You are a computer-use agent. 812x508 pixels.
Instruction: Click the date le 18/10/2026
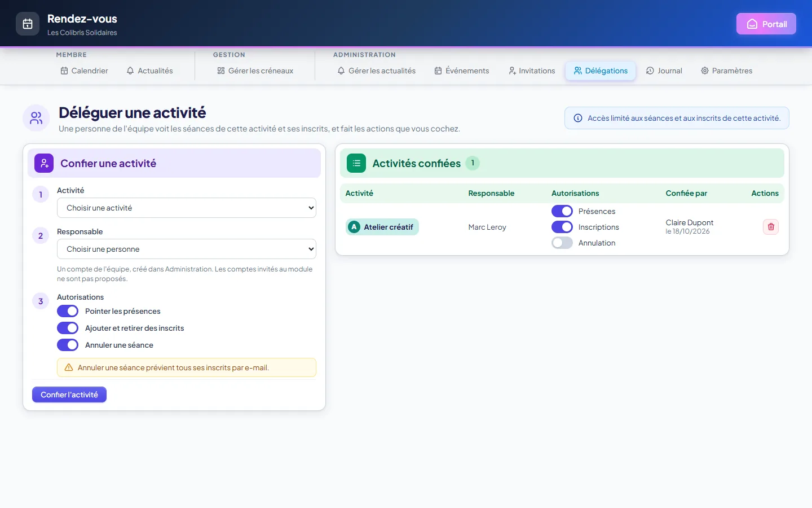[687, 231]
